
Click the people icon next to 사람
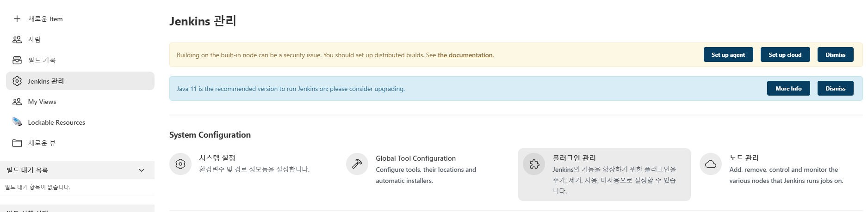pos(17,40)
